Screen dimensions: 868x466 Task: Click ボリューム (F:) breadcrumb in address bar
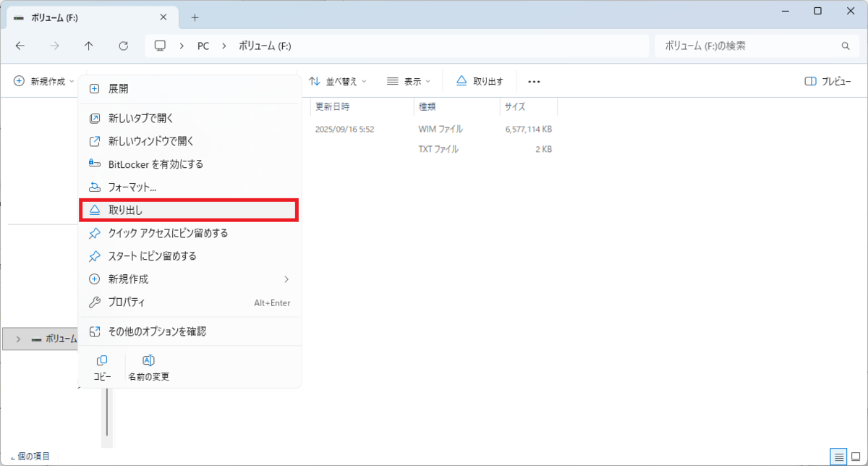point(265,46)
